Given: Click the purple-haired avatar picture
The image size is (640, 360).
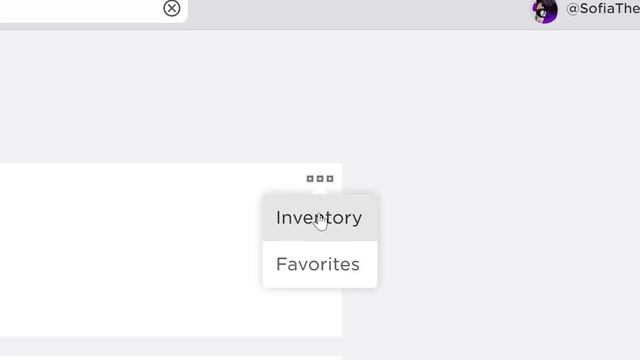Looking at the screenshot, I should tap(545, 11).
